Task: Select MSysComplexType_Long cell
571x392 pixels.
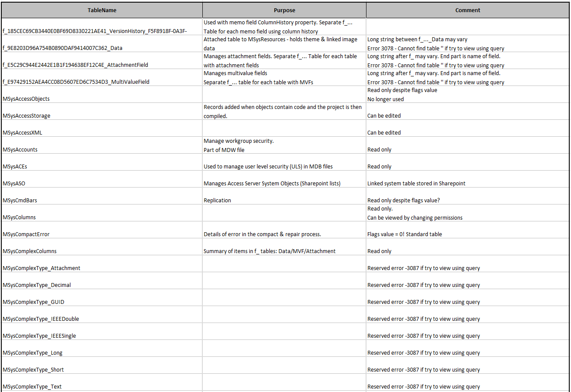Action: (x=102, y=349)
